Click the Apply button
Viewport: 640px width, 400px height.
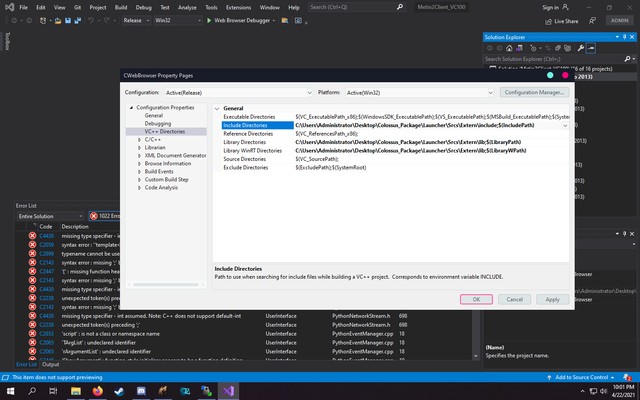[x=552, y=299]
